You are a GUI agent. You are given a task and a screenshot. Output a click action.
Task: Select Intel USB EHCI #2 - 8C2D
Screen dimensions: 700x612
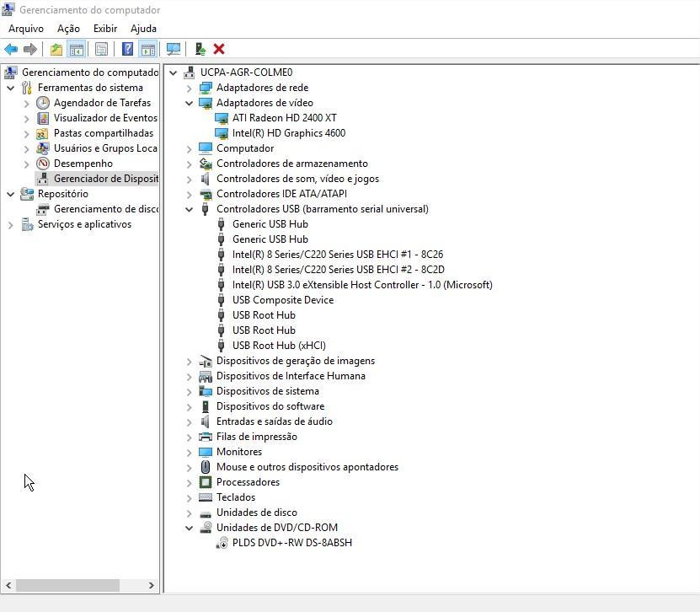pos(339,270)
